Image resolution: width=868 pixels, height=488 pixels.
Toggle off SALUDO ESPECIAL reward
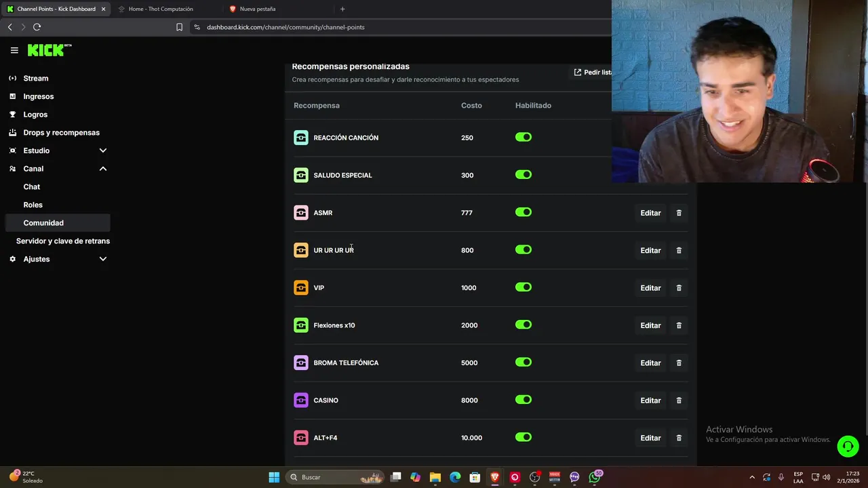[524, 175]
